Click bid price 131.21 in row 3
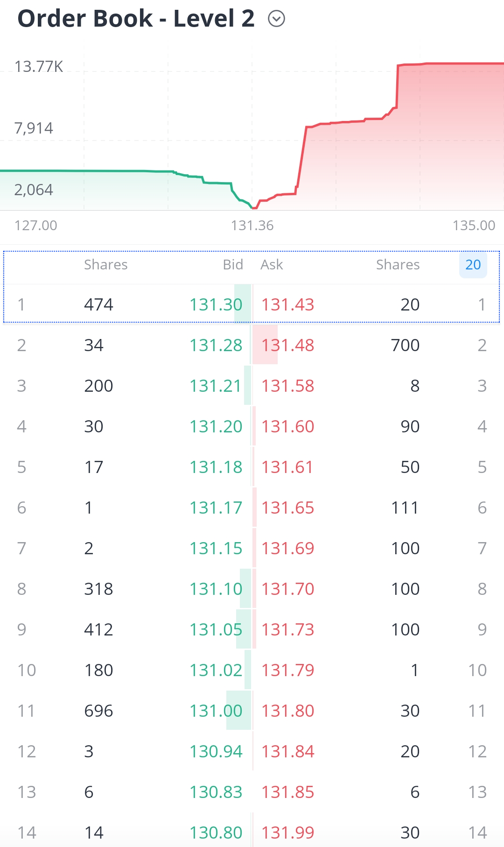Screen dimensions: 504x847 216,386
